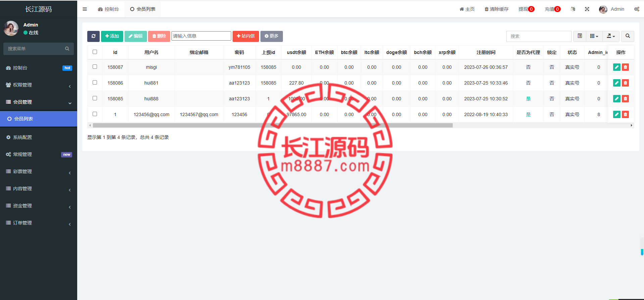Toggle lock status 否 for hui881
The height and width of the screenshot is (300, 644).
coord(552,83)
